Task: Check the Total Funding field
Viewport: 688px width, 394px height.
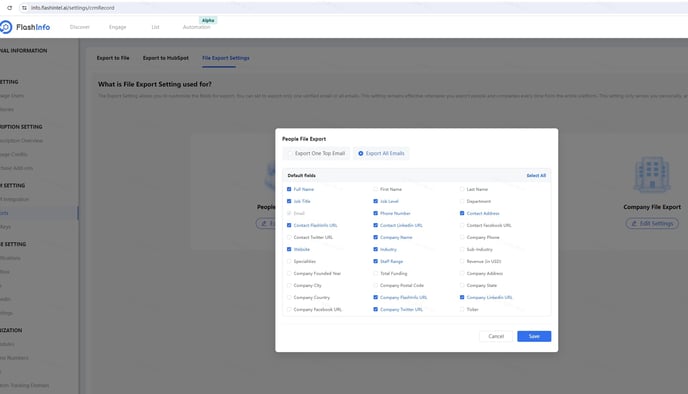Action: coord(375,273)
